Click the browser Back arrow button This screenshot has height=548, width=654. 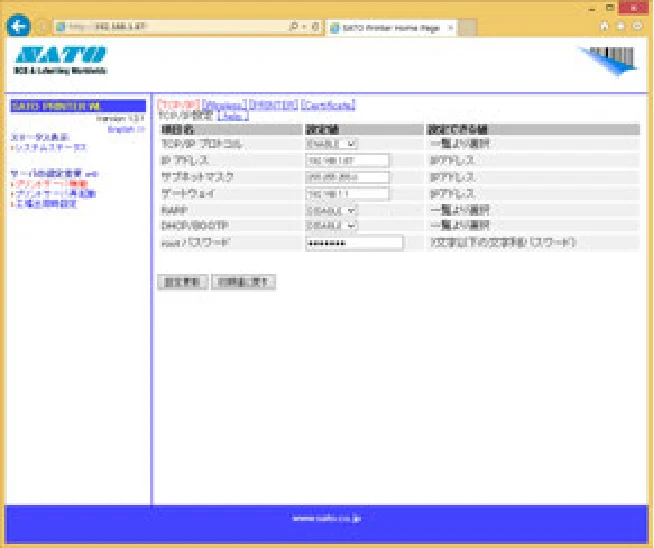click(x=18, y=26)
